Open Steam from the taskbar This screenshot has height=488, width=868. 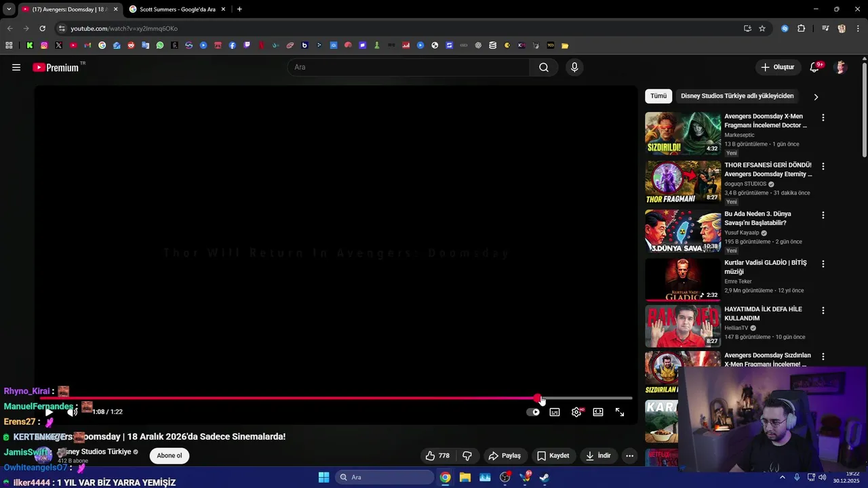point(544,477)
